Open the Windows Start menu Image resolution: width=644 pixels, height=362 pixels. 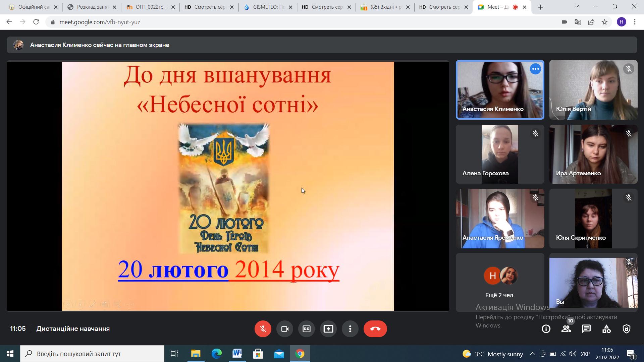click(x=10, y=354)
